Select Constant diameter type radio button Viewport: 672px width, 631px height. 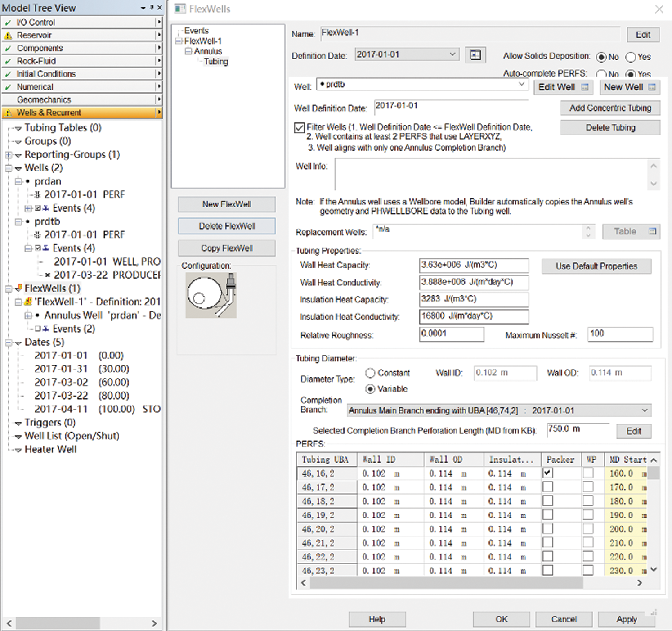click(370, 373)
